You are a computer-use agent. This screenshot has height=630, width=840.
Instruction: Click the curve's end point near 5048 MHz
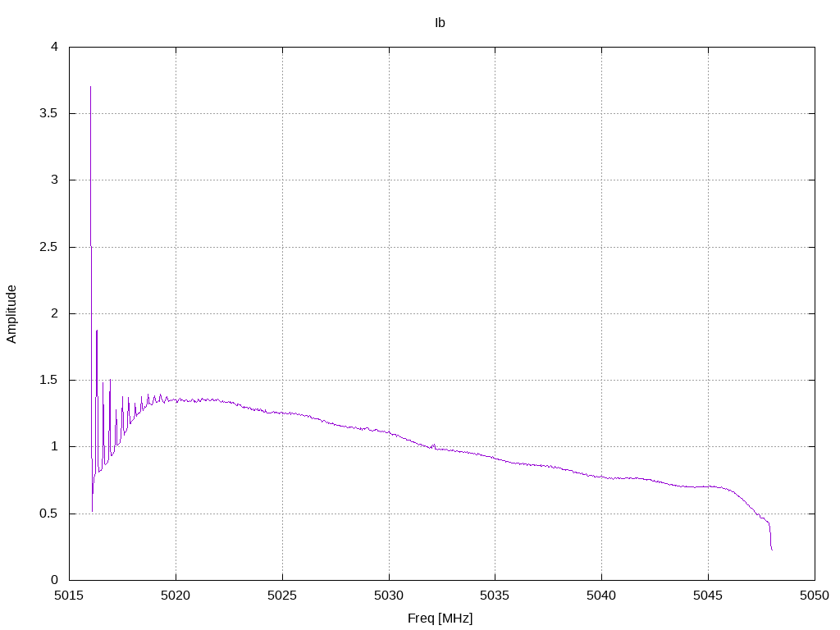point(772,550)
